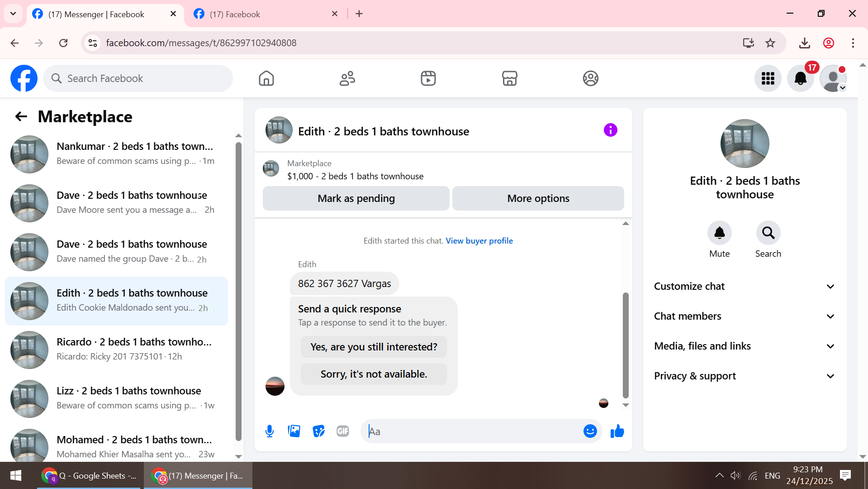Search in conversation with magnifier icon

click(x=768, y=233)
